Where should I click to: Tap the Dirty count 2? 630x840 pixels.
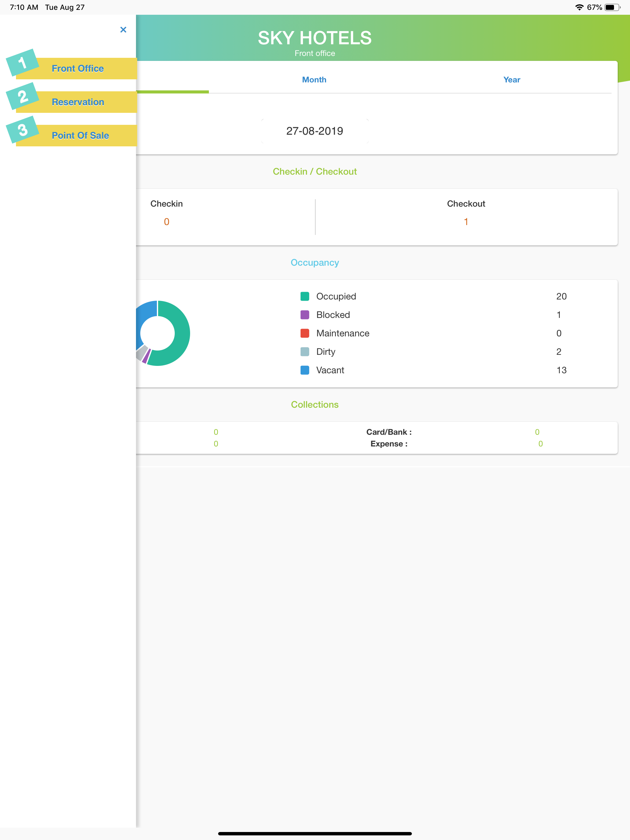point(559,352)
